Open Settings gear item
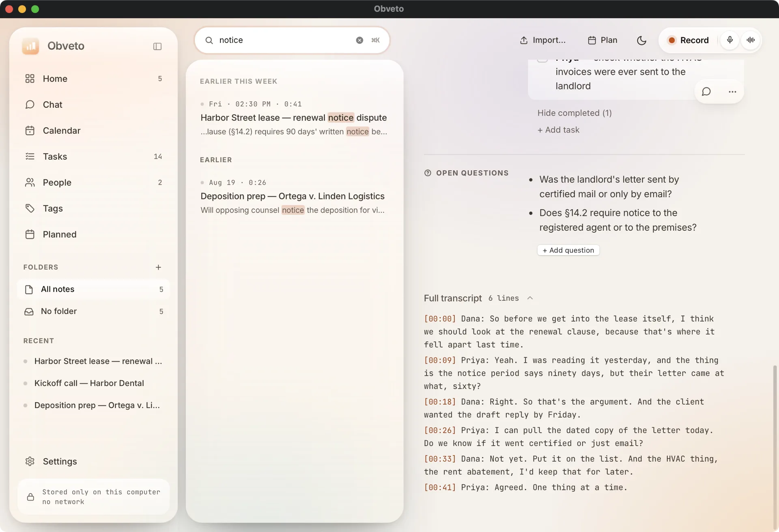Viewport: 779px width, 532px height. pos(93,461)
